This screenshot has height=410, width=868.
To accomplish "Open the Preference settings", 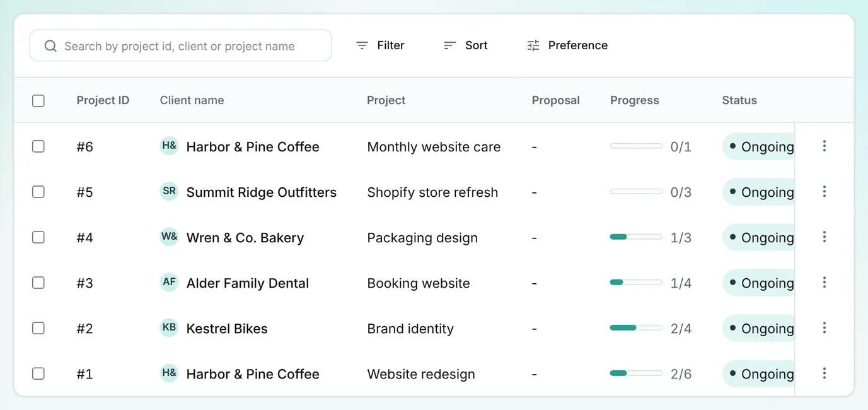I will point(567,45).
